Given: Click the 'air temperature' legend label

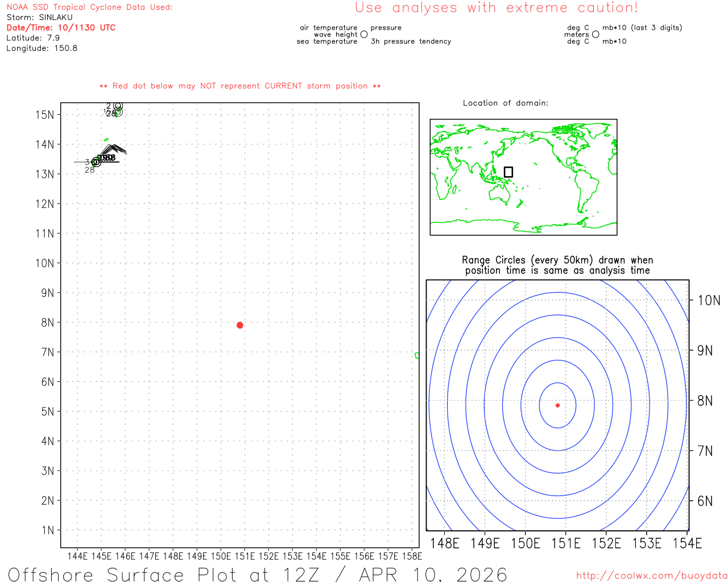Looking at the screenshot, I should tap(329, 28).
